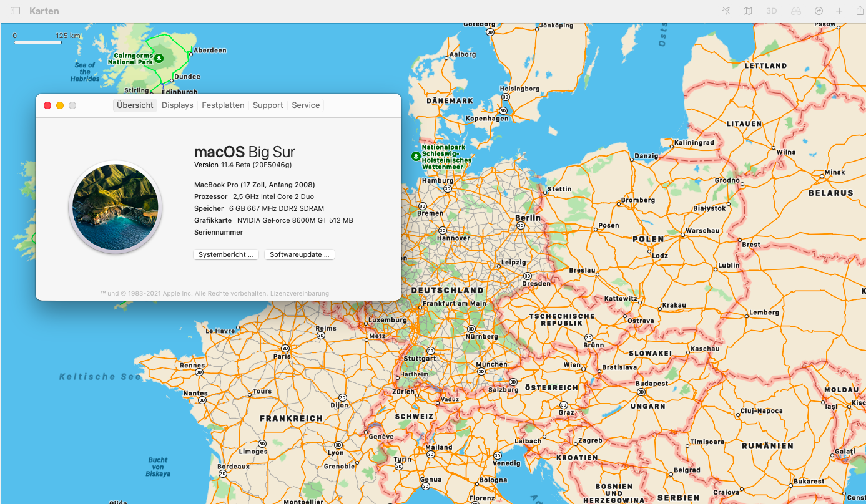
Task: Select the Cluj-Napoca city label
Action: click(x=761, y=411)
